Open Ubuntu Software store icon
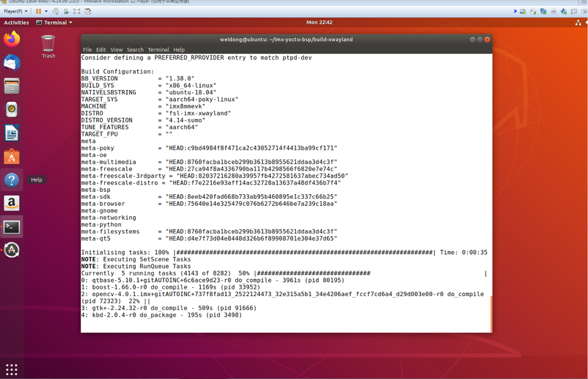 [12, 157]
